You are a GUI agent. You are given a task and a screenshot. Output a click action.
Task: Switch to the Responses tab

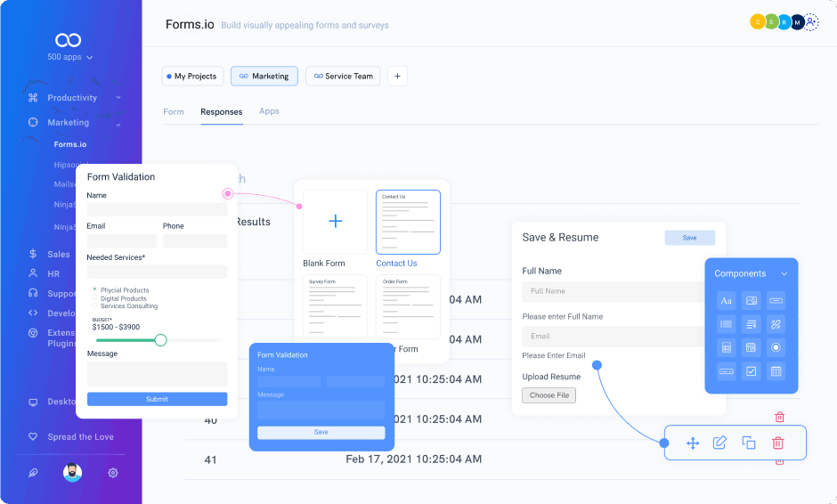pos(222,111)
